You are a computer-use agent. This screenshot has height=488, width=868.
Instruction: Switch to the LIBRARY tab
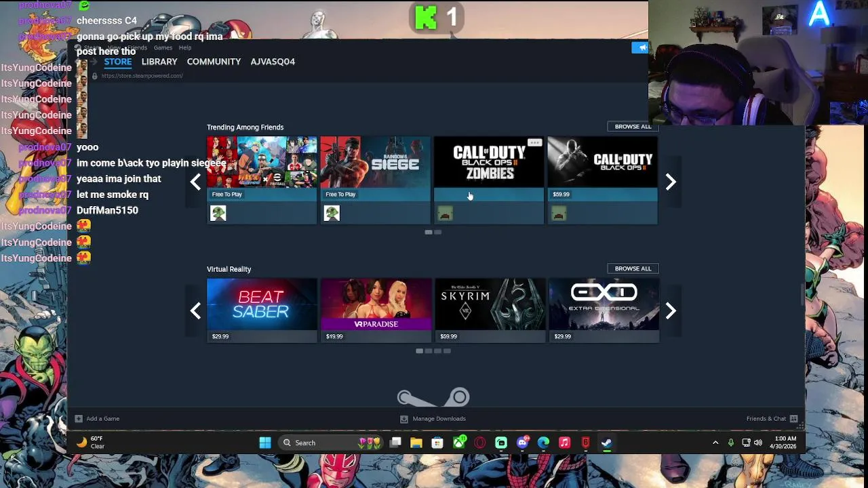tap(159, 62)
